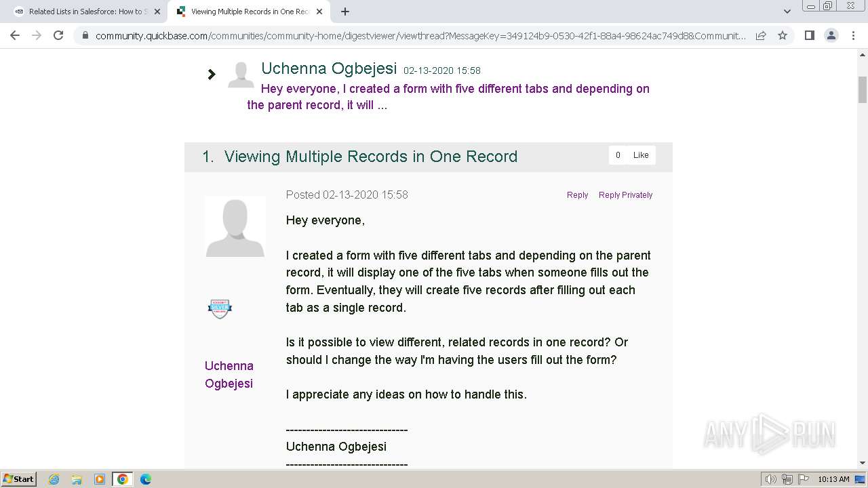Like the post
Viewport: 868px width, 488px height.
click(641, 155)
